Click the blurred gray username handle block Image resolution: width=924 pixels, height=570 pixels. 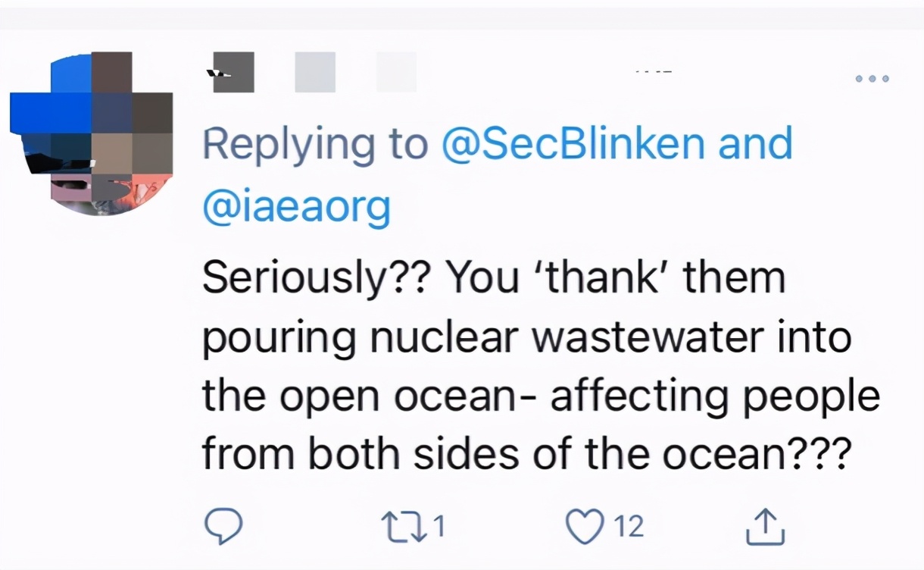[x=315, y=73]
